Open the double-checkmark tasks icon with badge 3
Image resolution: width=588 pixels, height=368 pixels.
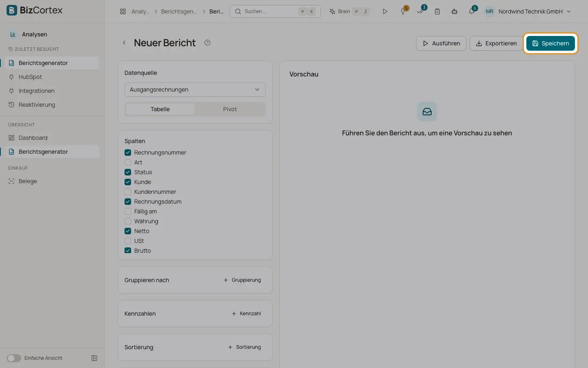point(421,11)
